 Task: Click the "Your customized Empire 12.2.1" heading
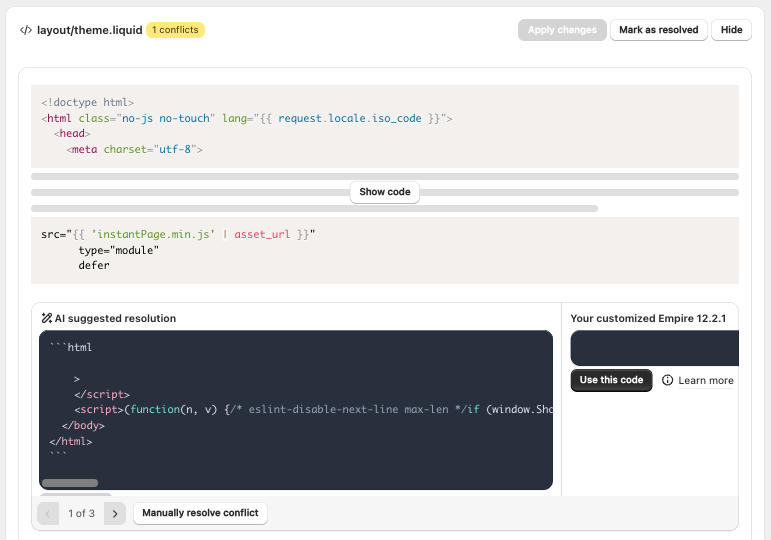click(x=648, y=318)
